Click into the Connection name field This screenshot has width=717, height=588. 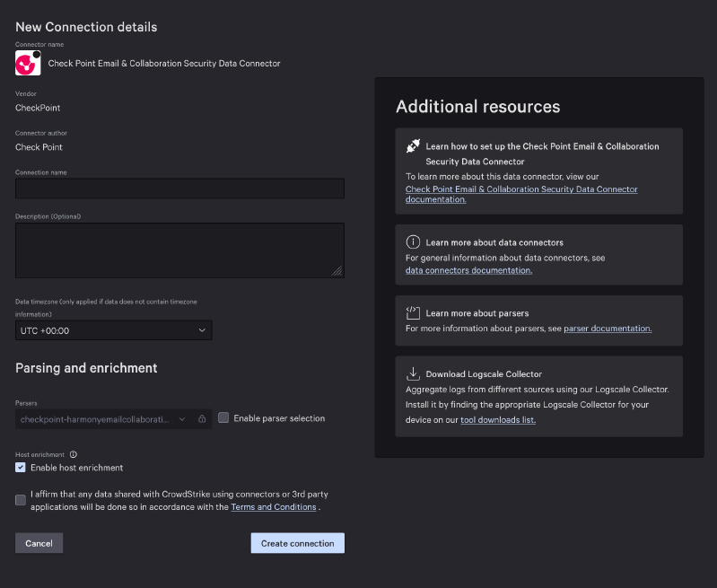click(179, 189)
